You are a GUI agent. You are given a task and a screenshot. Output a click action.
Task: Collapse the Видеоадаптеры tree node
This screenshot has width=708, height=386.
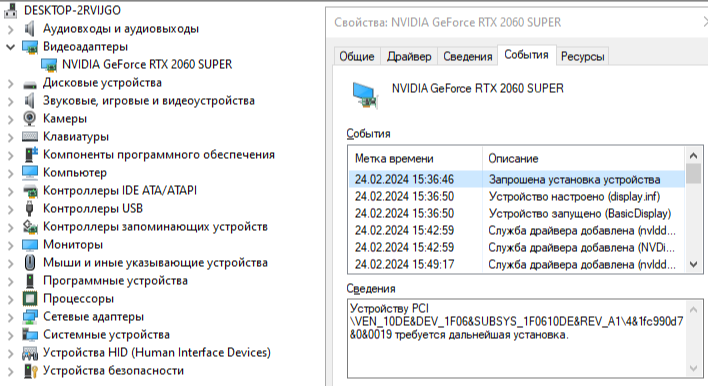click(10, 47)
